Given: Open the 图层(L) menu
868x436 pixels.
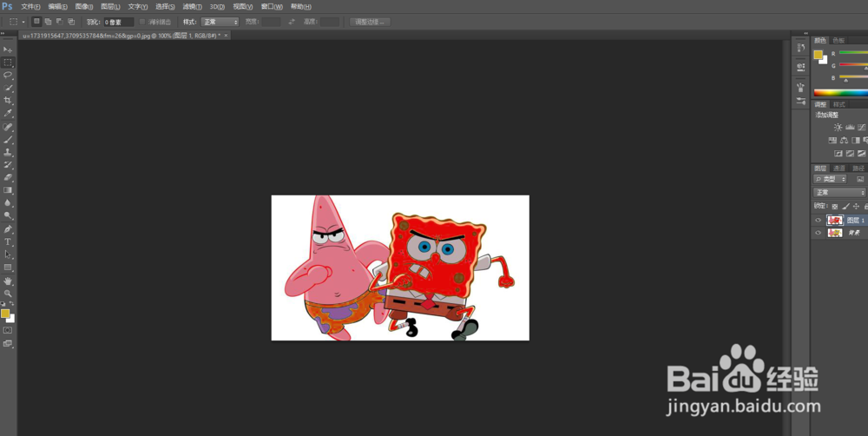Looking at the screenshot, I should click(x=111, y=7).
